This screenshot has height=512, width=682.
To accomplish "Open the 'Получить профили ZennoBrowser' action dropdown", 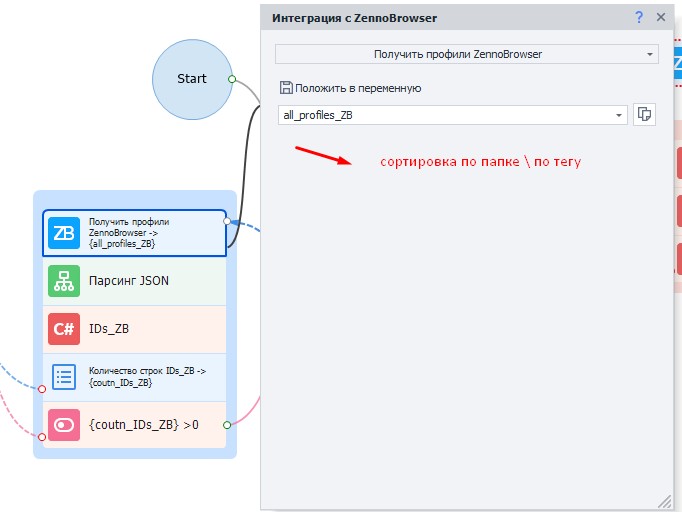I will coord(467,54).
